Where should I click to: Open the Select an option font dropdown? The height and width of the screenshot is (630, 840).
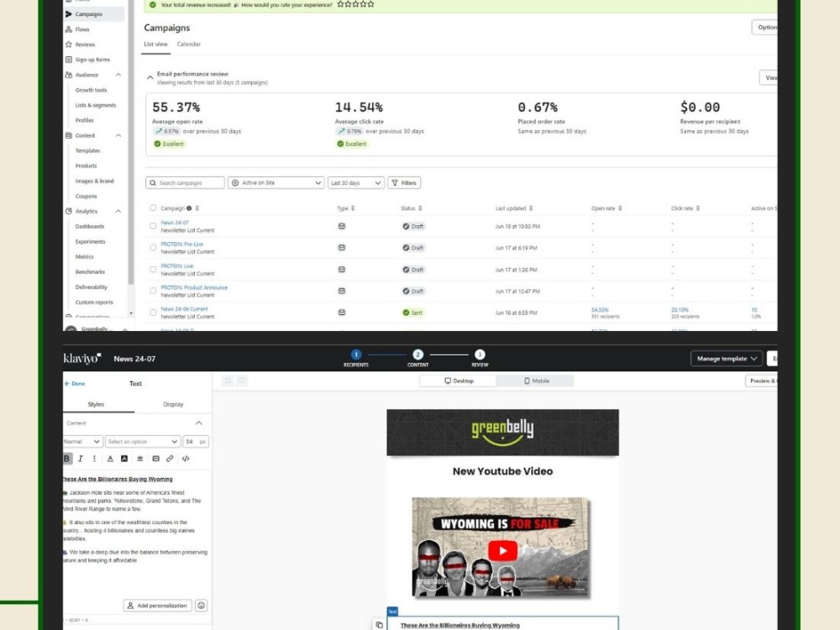click(x=142, y=442)
